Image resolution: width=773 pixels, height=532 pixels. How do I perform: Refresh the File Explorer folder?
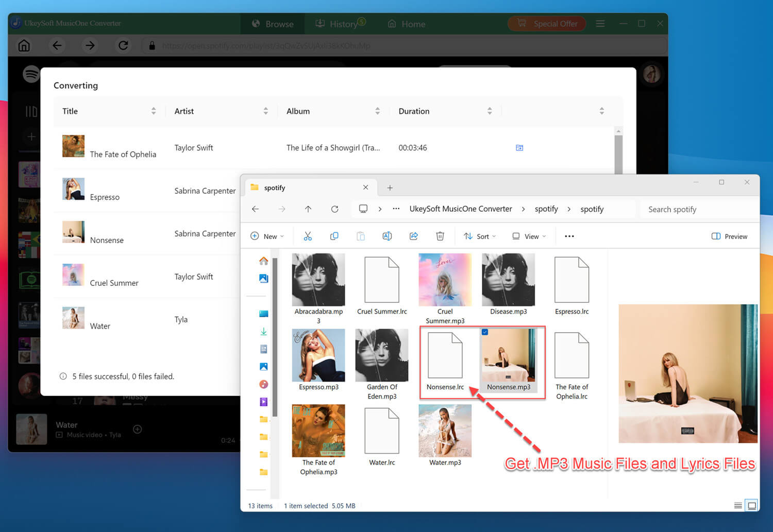[x=335, y=209]
